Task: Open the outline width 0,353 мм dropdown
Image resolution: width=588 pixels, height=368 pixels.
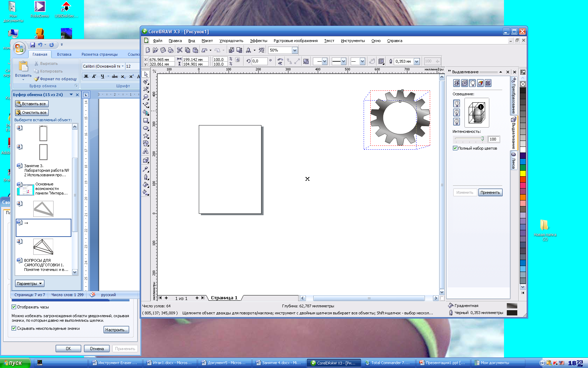Action: [416, 61]
